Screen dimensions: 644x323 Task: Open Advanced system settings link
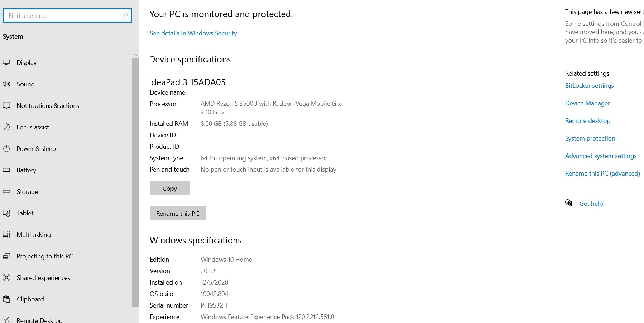(x=601, y=156)
